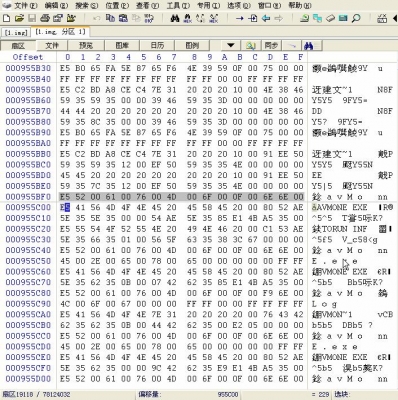Viewport: 398px width, 400px height.
Task: Open the 查看 menu
Action: [x=147, y=5]
